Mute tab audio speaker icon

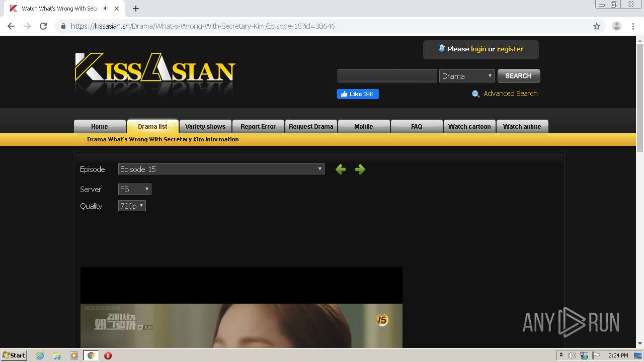click(x=106, y=9)
